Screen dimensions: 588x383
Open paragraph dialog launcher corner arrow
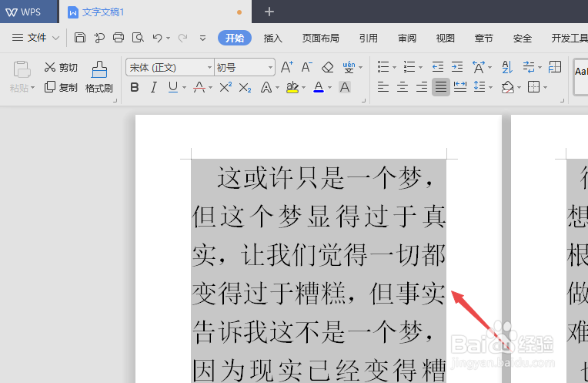(x=562, y=101)
